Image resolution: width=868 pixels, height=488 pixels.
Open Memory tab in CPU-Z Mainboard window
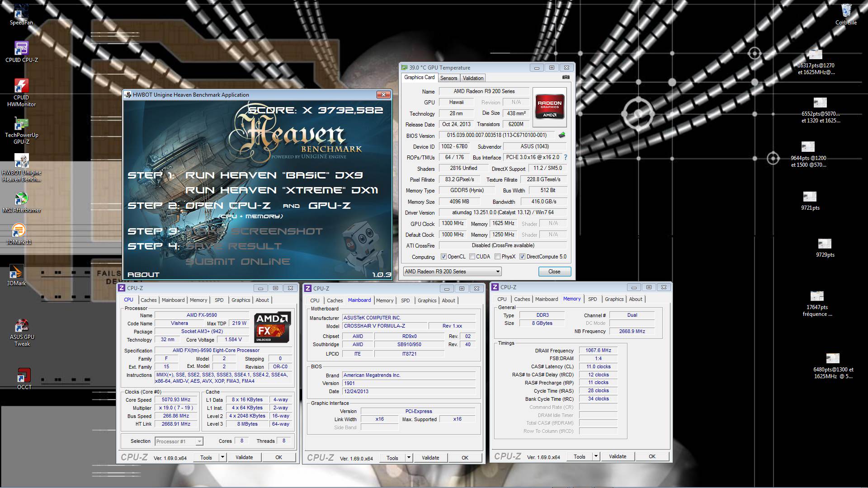[x=384, y=300]
